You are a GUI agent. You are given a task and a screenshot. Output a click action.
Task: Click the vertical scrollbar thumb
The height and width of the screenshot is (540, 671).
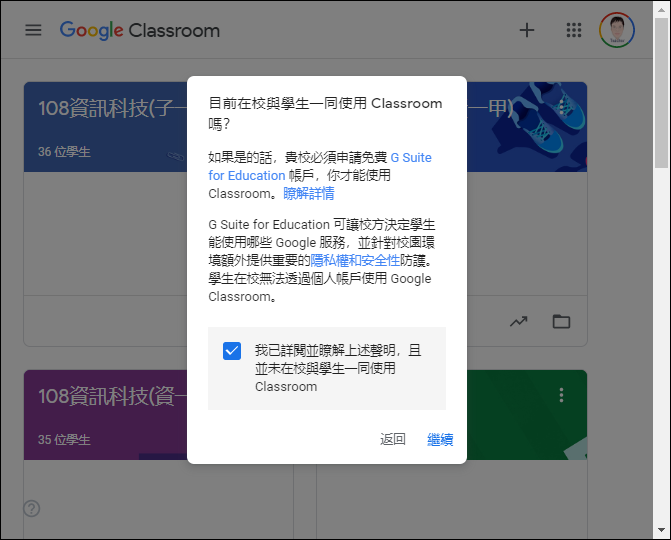tap(662, 93)
